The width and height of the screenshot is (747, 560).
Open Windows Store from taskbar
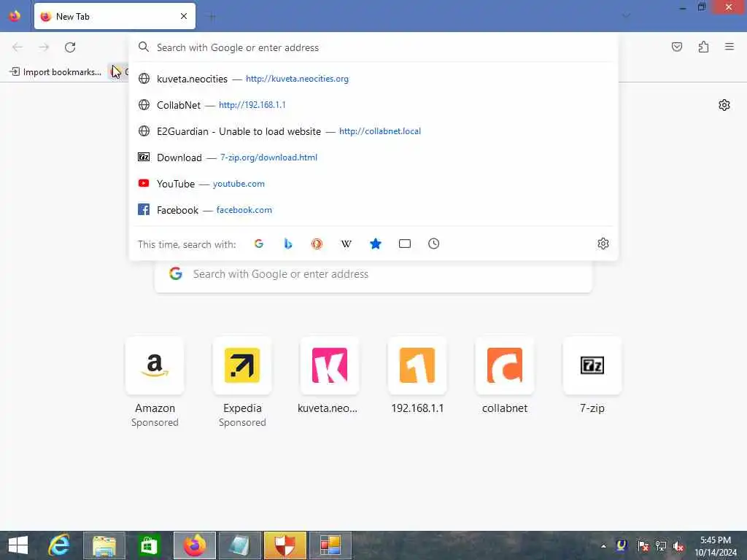click(x=149, y=545)
